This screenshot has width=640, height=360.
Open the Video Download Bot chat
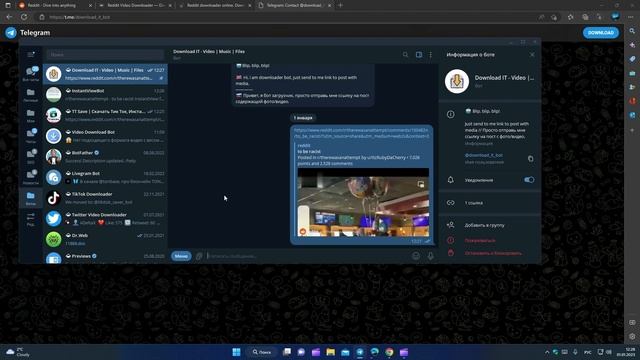(105, 136)
